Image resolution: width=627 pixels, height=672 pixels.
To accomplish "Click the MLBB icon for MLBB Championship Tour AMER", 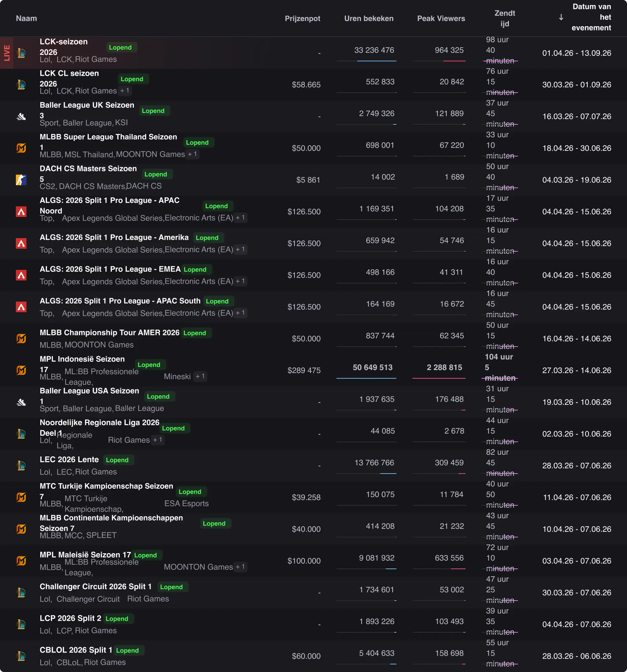I will pyautogui.click(x=21, y=339).
